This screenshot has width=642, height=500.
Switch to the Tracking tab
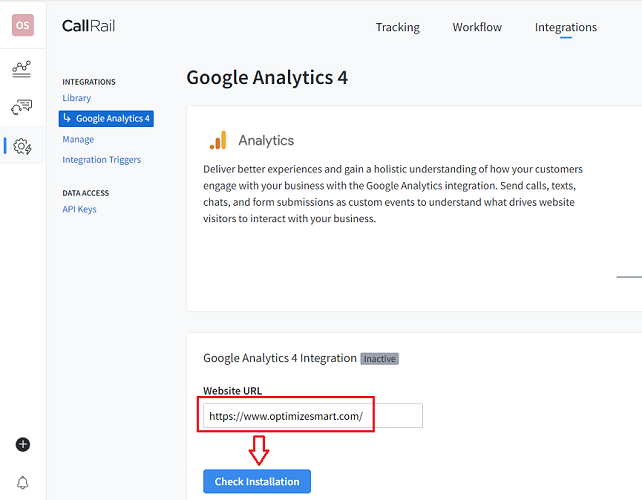coord(397,27)
